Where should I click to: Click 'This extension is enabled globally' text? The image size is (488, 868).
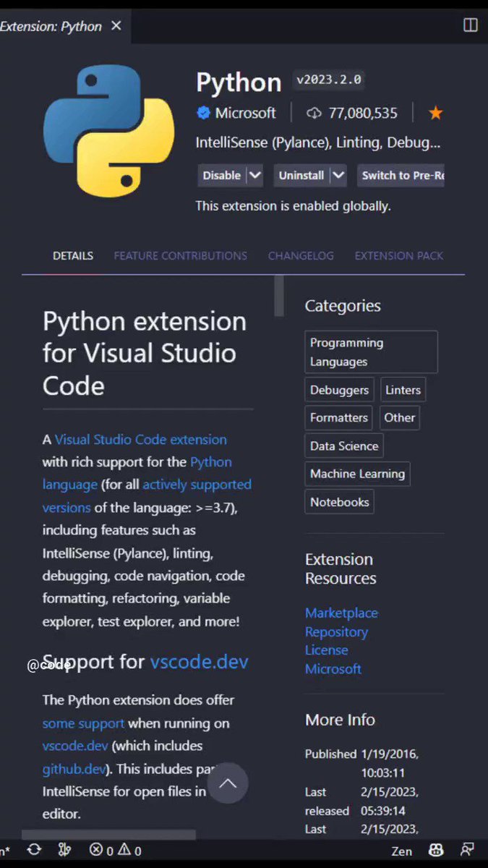293,206
